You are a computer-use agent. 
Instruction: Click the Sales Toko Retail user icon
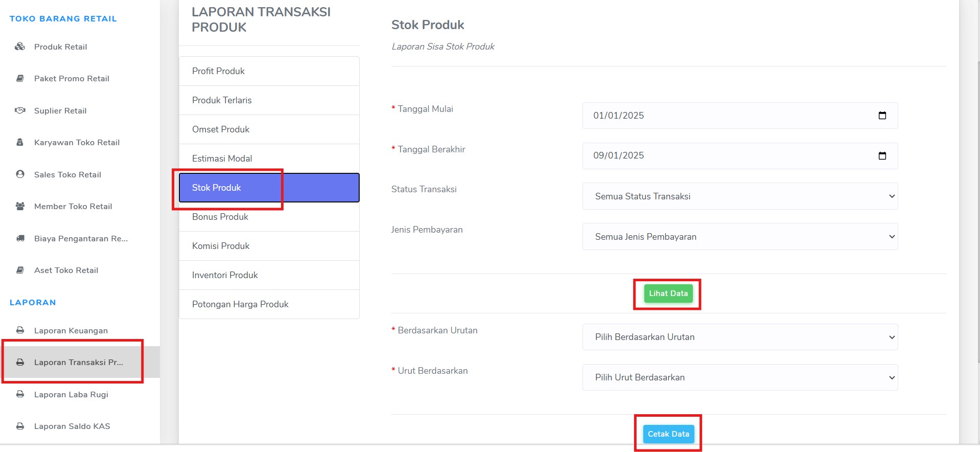pos(20,174)
